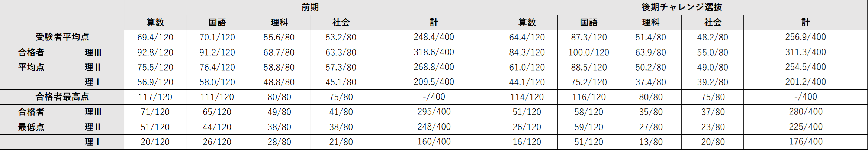Select the 117/120 highest score cell
868x150 pixels.
click(x=155, y=97)
